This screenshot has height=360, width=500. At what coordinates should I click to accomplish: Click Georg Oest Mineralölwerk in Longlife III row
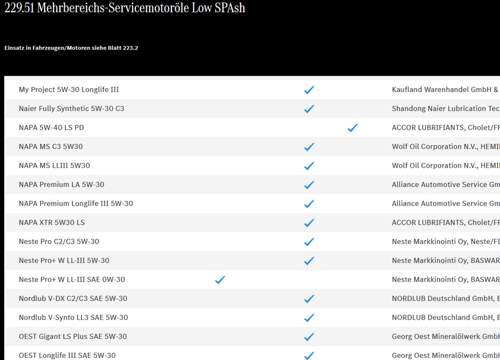[446, 355]
